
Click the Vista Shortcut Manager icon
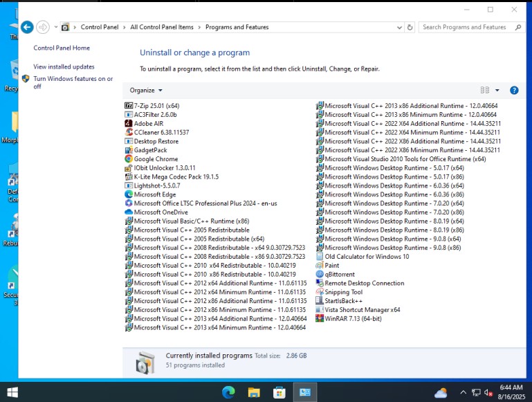(320, 310)
